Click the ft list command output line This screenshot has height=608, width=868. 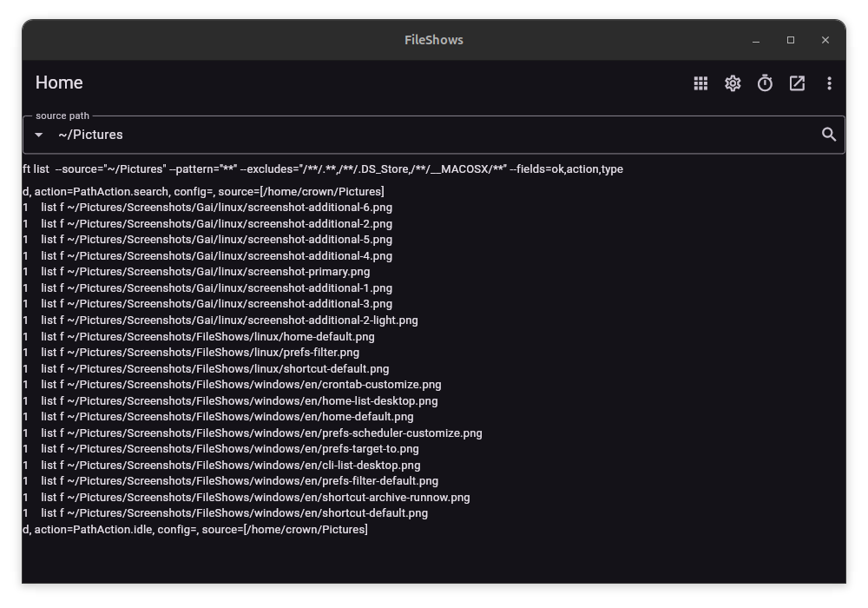tap(321, 169)
